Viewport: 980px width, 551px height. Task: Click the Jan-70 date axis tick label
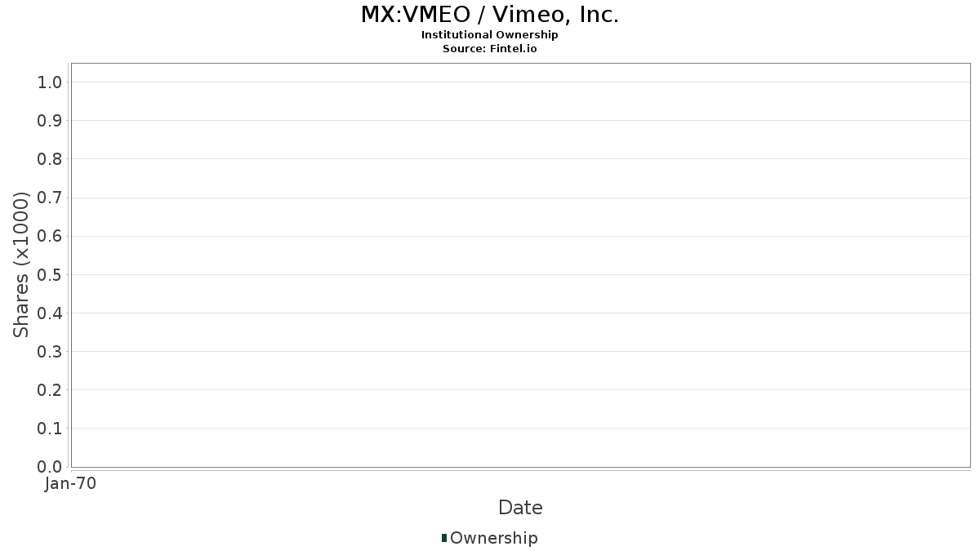point(70,484)
